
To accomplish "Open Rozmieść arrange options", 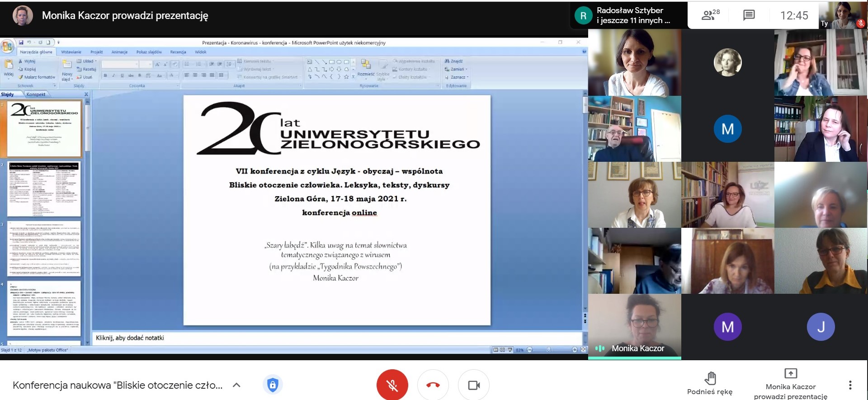I will point(366,69).
